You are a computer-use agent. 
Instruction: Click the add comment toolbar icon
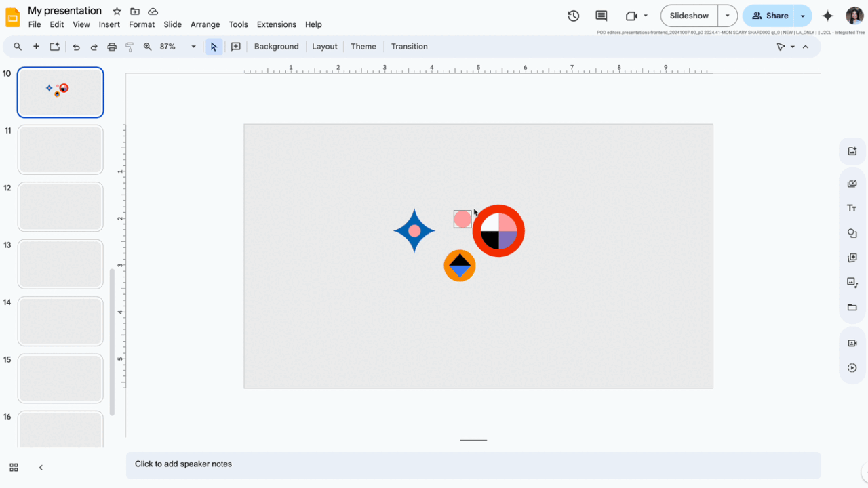[236, 47]
